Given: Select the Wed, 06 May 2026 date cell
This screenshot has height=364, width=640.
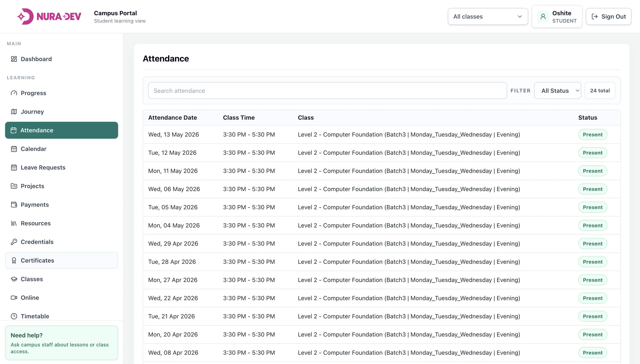Looking at the screenshot, I should click(x=174, y=189).
